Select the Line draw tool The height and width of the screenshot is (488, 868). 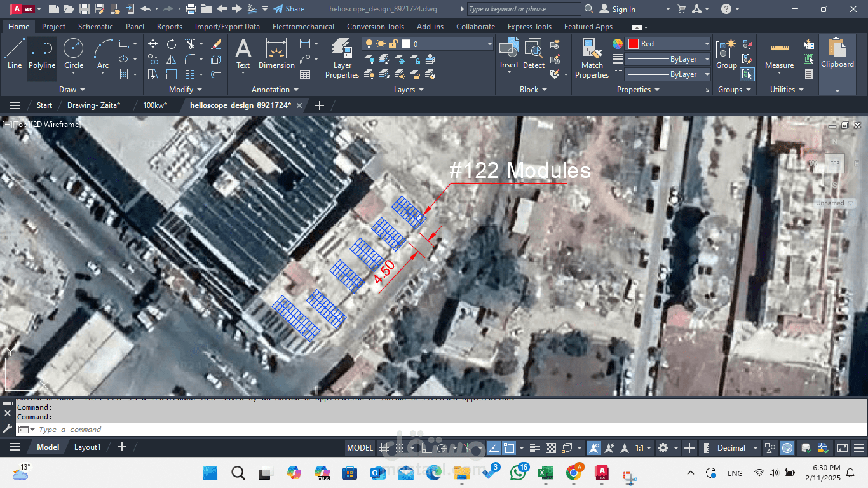(x=15, y=53)
